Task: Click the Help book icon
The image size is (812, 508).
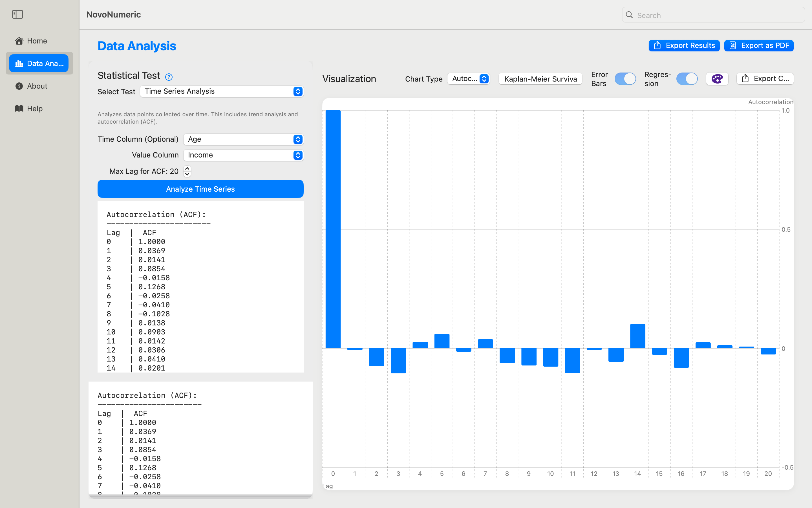Action: coord(19,109)
